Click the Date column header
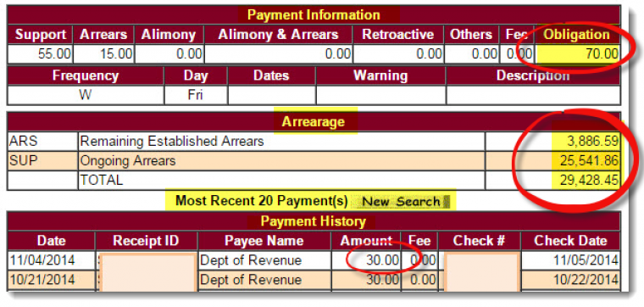Image resolution: width=644 pixels, height=307 pixels. pos(52,241)
